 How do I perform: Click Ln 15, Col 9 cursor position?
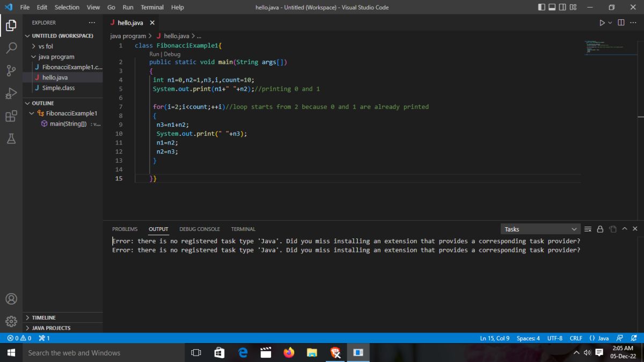click(494, 338)
